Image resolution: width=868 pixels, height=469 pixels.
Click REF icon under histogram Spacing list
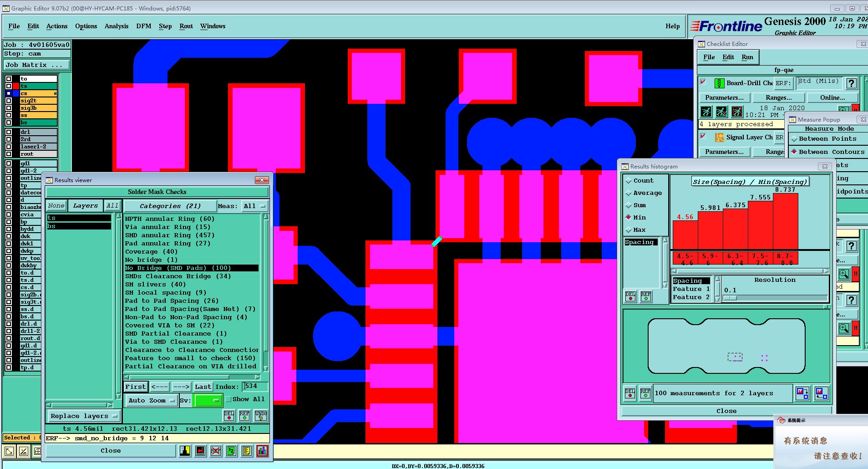[646, 296]
